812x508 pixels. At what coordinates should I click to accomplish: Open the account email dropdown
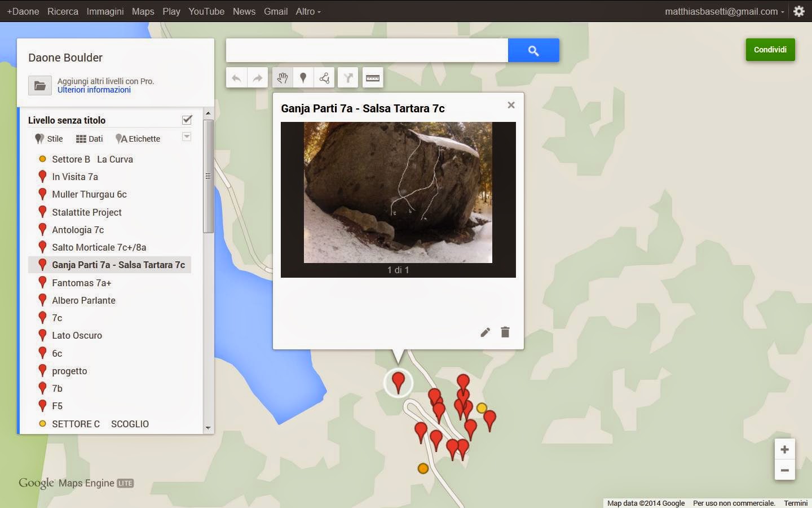(725, 11)
